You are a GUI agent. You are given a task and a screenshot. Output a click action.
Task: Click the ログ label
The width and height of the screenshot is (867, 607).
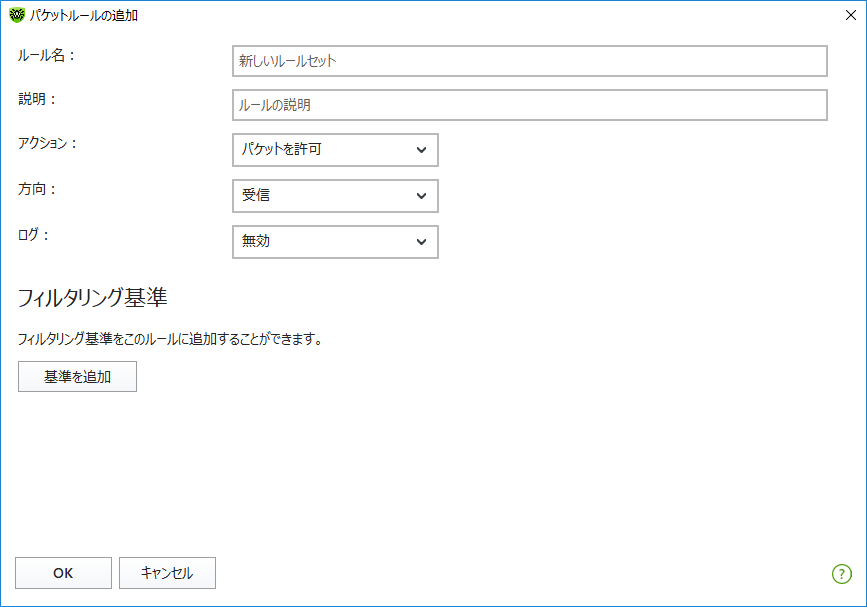(33, 235)
